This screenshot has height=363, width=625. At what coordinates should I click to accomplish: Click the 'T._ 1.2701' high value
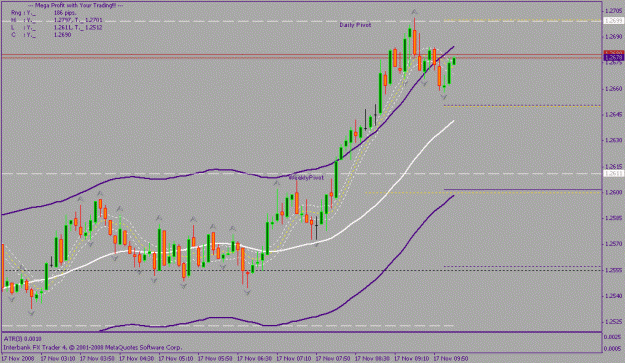click(x=88, y=20)
